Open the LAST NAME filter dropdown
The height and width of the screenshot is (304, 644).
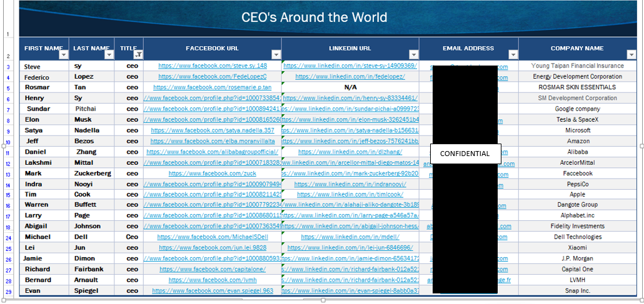[109, 54]
